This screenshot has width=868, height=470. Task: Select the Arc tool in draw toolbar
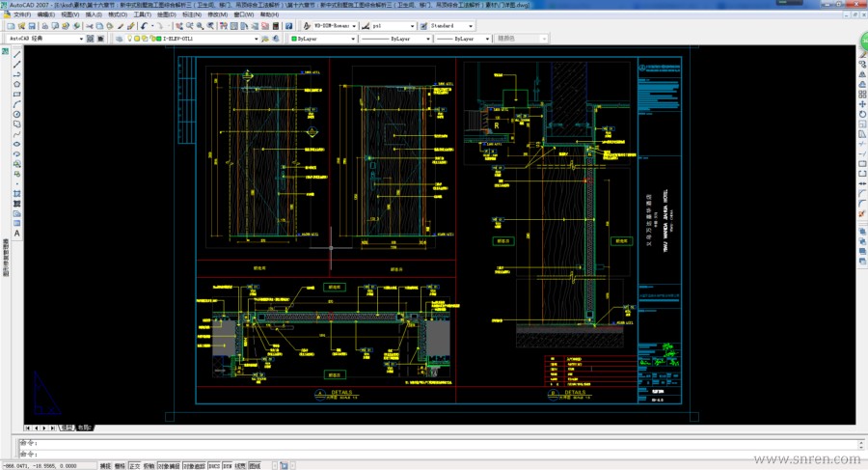click(x=16, y=104)
